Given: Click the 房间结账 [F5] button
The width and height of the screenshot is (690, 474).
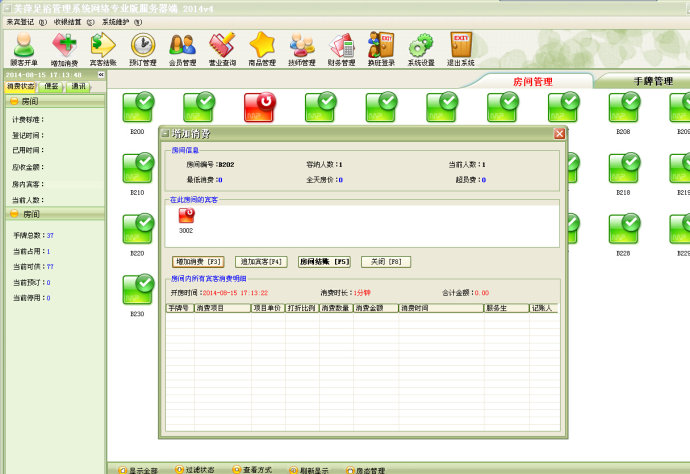Looking at the screenshot, I should 324,262.
